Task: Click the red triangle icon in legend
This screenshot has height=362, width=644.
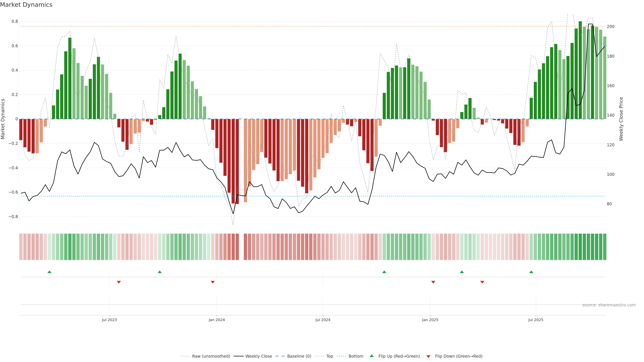Action: tap(428, 356)
